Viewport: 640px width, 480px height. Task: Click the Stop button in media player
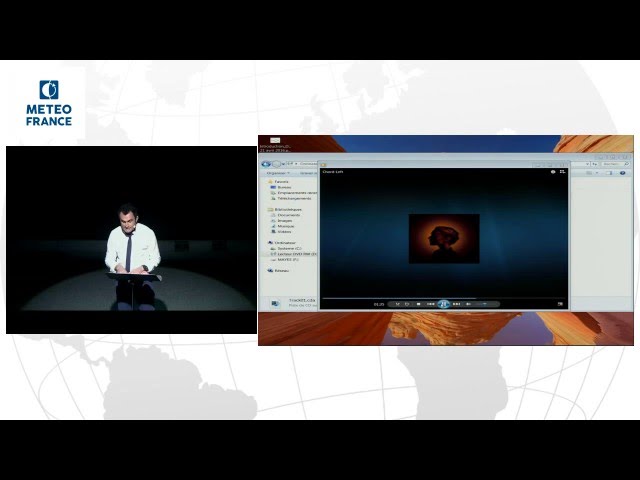418,303
